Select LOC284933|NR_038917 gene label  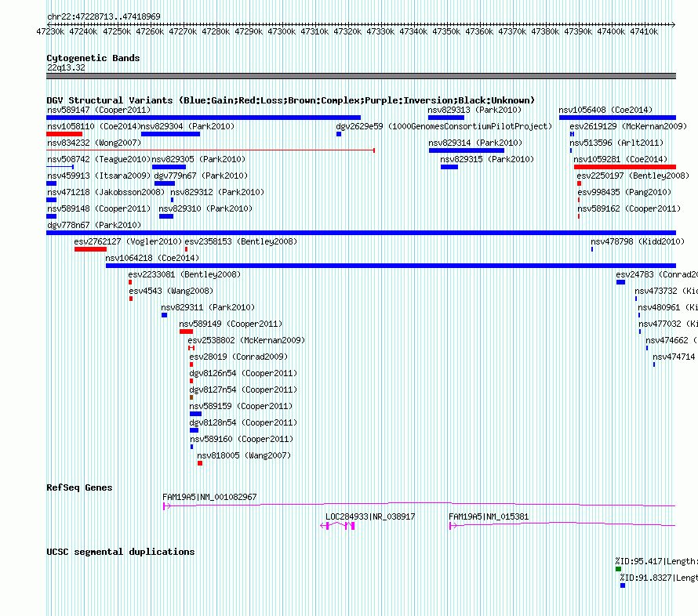point(370,516)
